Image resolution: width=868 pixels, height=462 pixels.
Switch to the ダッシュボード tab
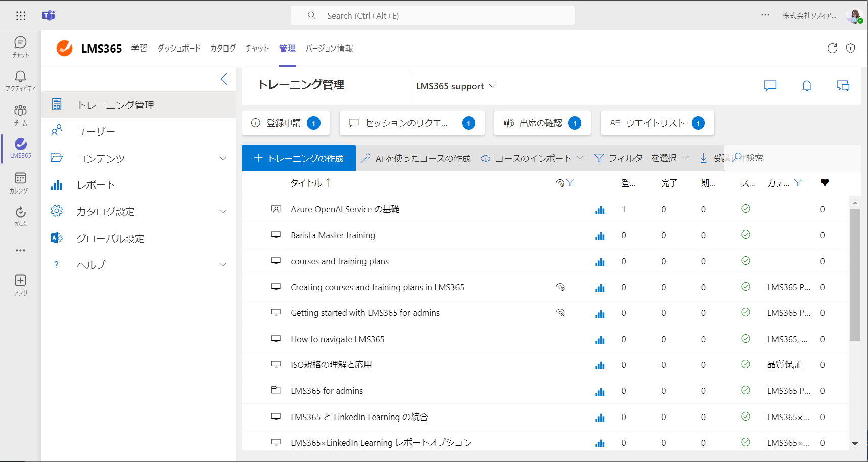point(179,49)
